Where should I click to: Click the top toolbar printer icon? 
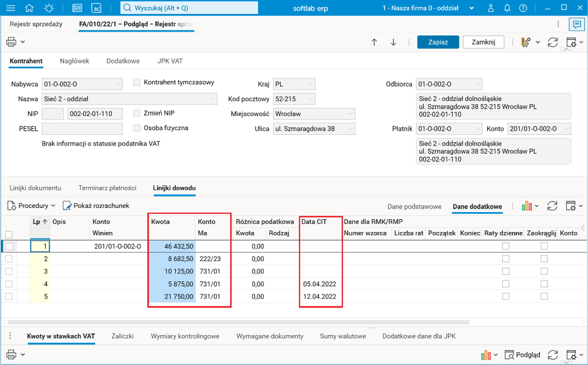[x=11, y=42]
